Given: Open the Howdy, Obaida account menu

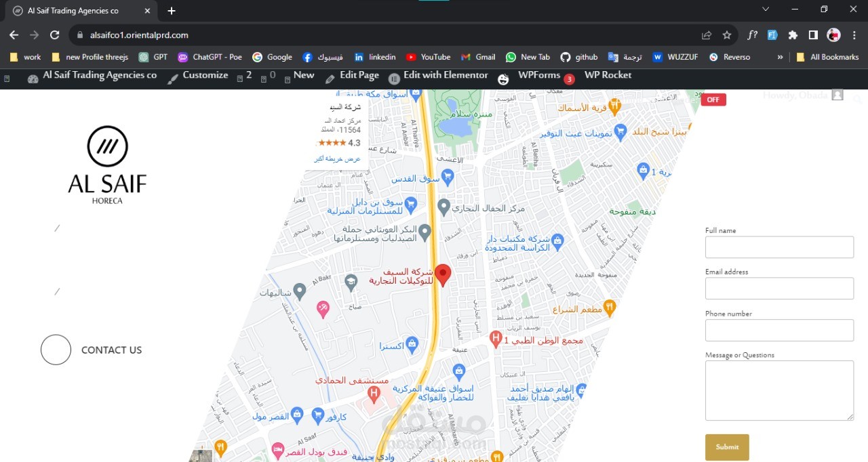Looking at the screenshot, I should point(803,96).
